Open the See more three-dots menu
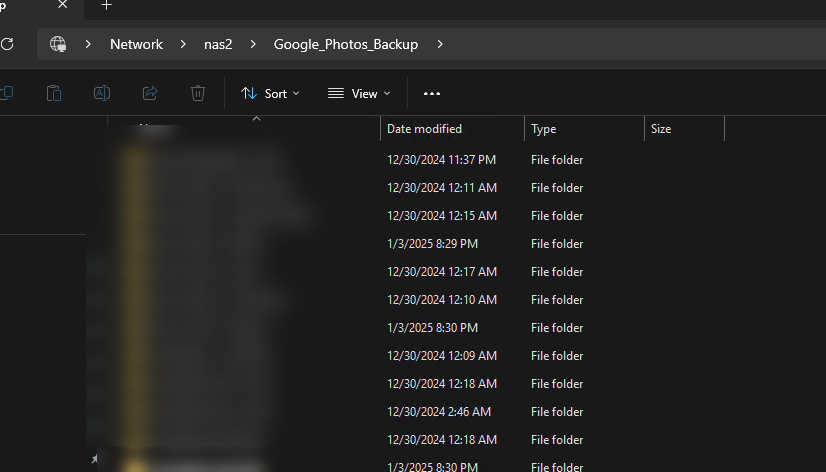The width and height of the screenshot is (826, 472). [432, 93]
